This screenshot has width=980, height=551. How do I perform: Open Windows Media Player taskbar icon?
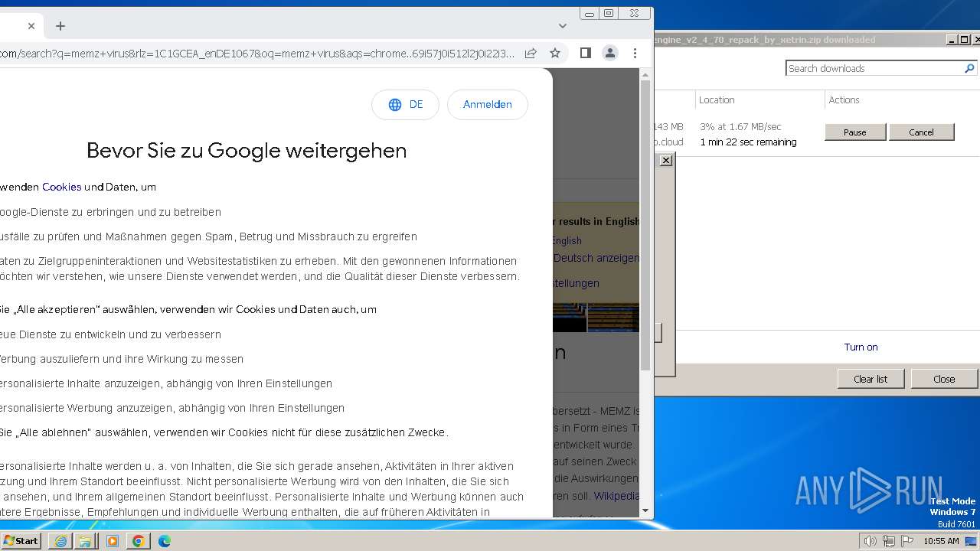[x=113, y=541]
